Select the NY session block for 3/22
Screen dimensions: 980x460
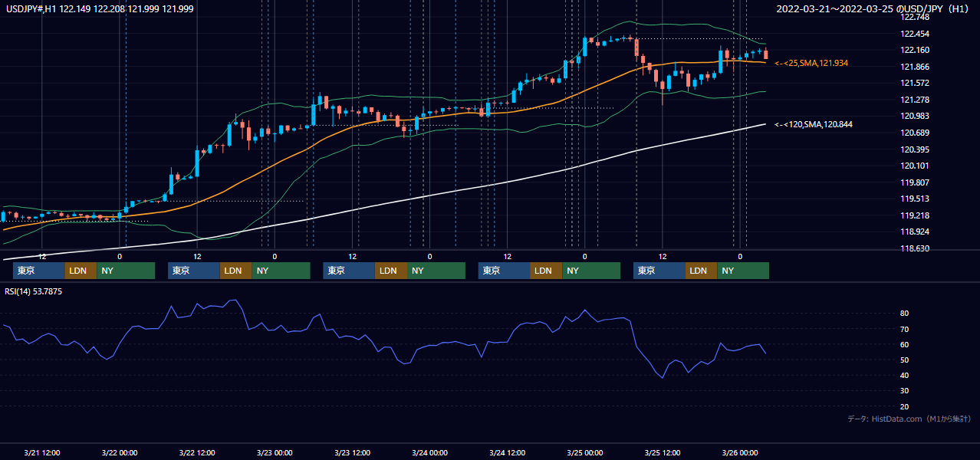[281, 271]
